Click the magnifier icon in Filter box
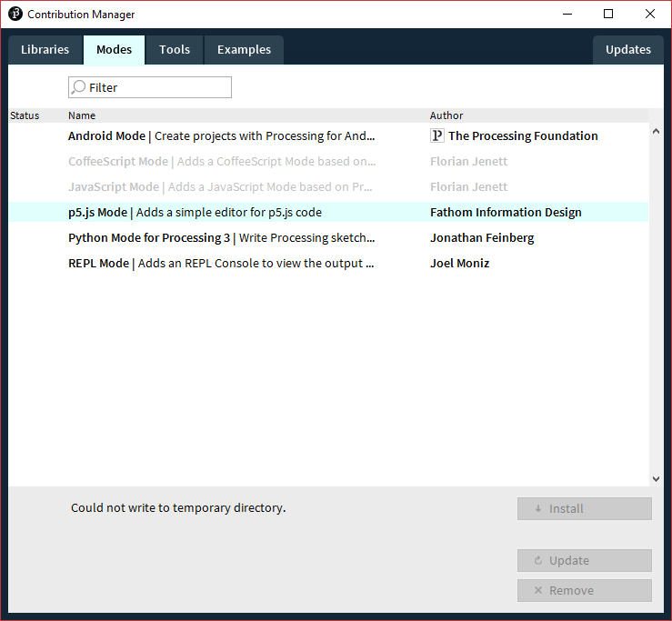672x621 pixels. pyautogui.click(x=78, y=87)
